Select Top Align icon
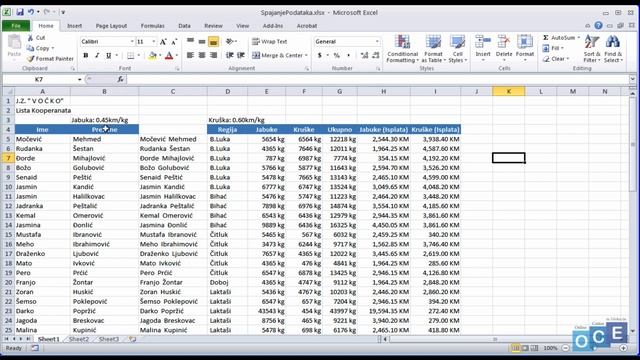This screenshot has width=640, height=360. [x=190, y=41]
